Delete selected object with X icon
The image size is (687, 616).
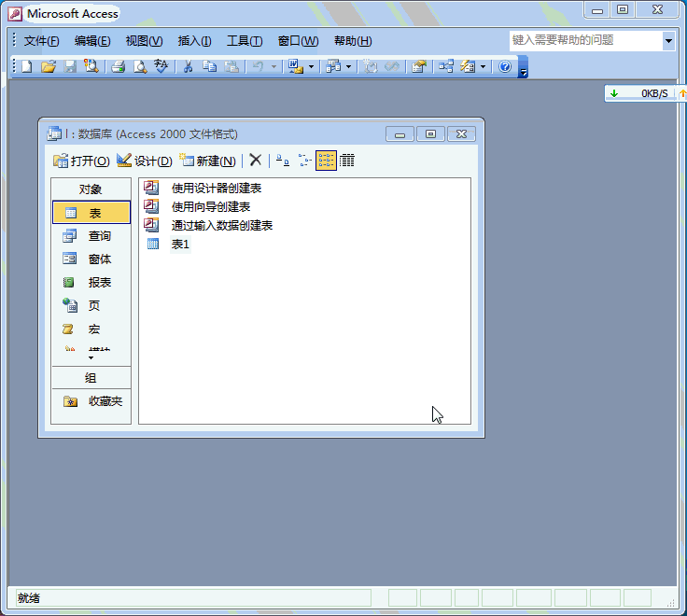[x=256, y=161]
